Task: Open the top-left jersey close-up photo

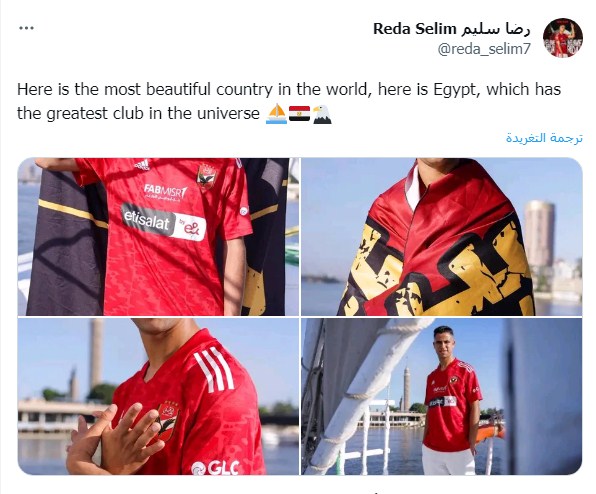Action: click(x=159, y=237)
